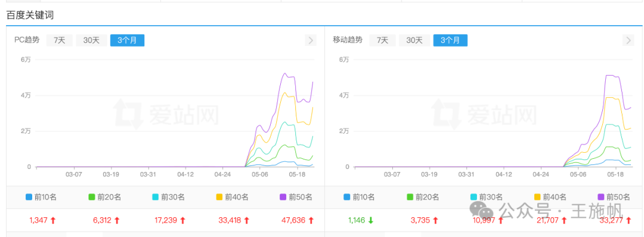Viewport: 644px width, 237px height.
Task: Select 3个月 in PC趋势 panel
Action: pos(128,41)
